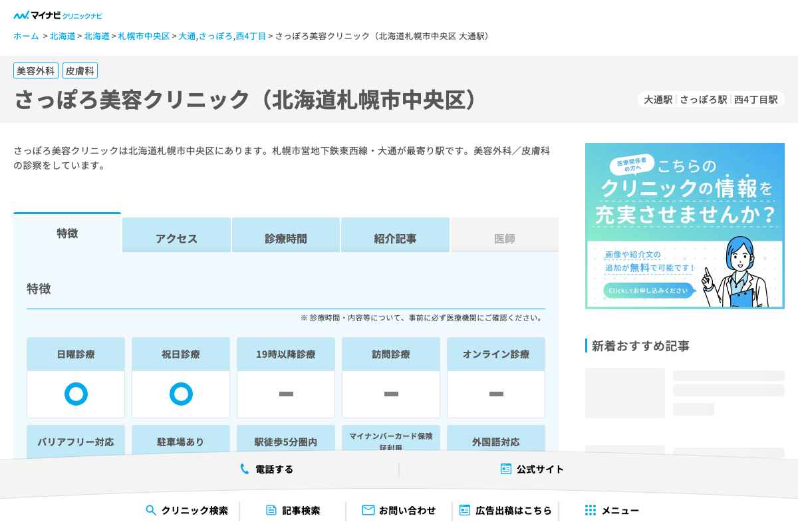Select the クリニック検索 search icon
Screen dimensions: 798x532
point(150,510)
